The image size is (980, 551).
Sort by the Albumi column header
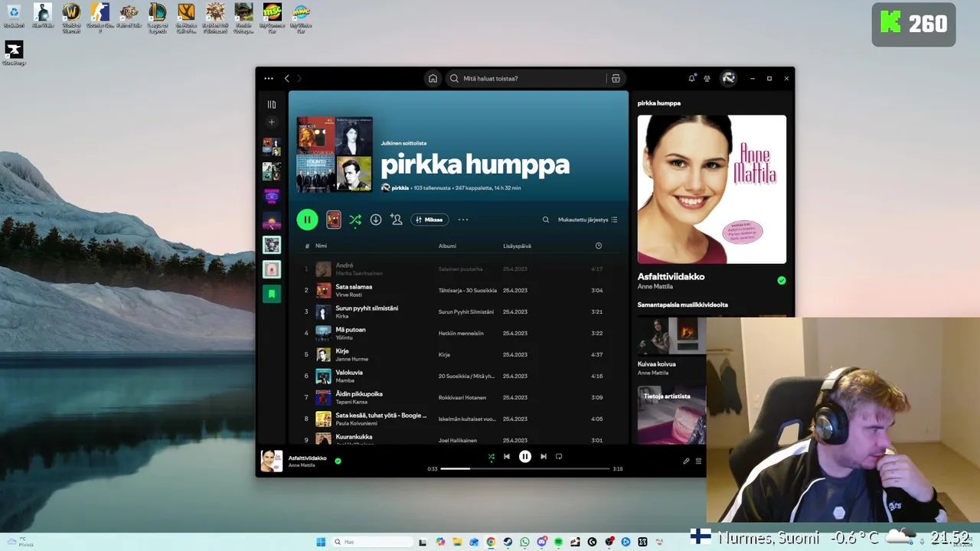tap(447, 246)
